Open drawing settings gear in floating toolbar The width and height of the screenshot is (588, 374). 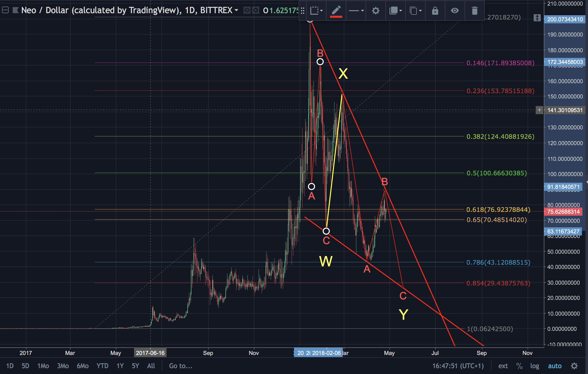(375, 11)
